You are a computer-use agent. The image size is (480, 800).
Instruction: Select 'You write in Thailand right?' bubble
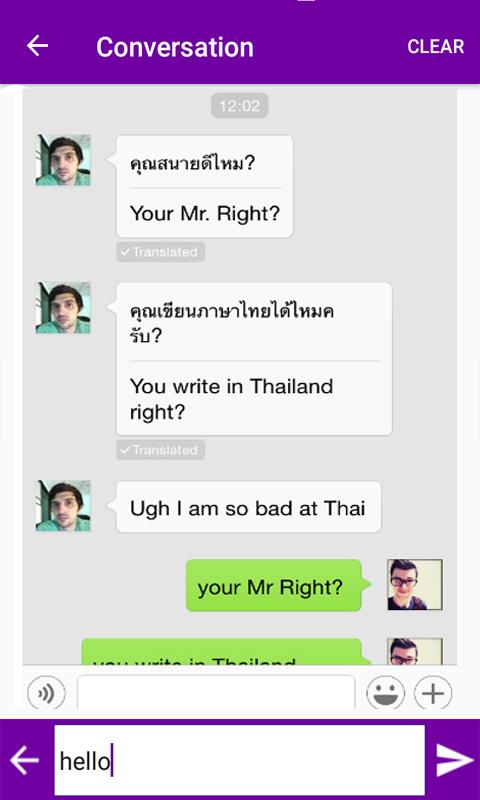[x=254, y=359]
